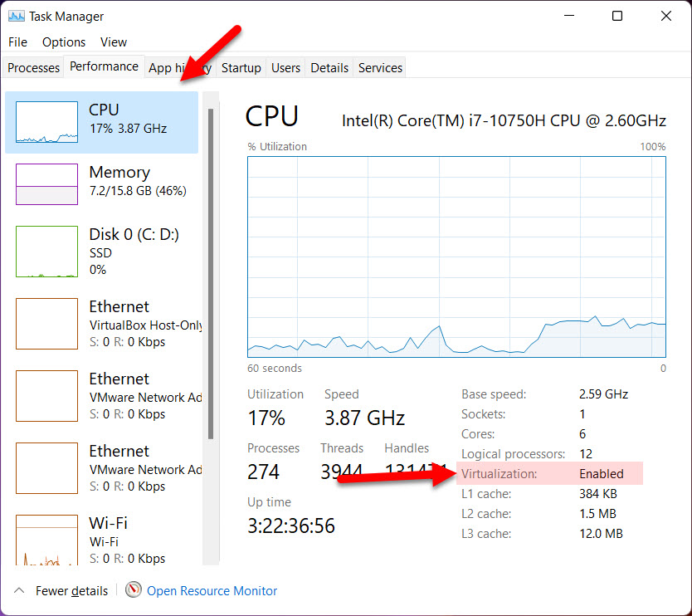692x616 pixels.
Task: Open the File menu
Action: (17, 42)
